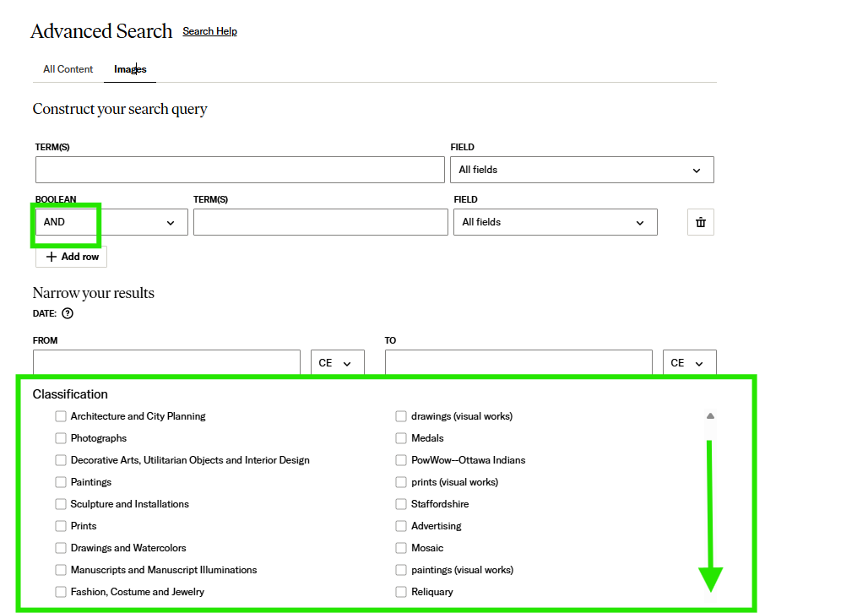The height and width of the screenshot is (613, 868).
Task: Change the To date CE era dropdown
Action: point(689,363)
